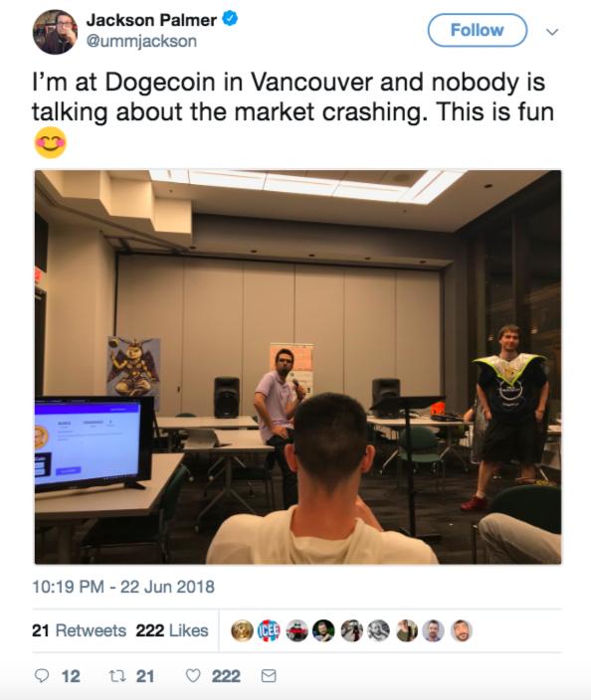Open Jackson Palmer's profile avatar
591x700 pixels.
pyautogui.click(x=55, y=32)
